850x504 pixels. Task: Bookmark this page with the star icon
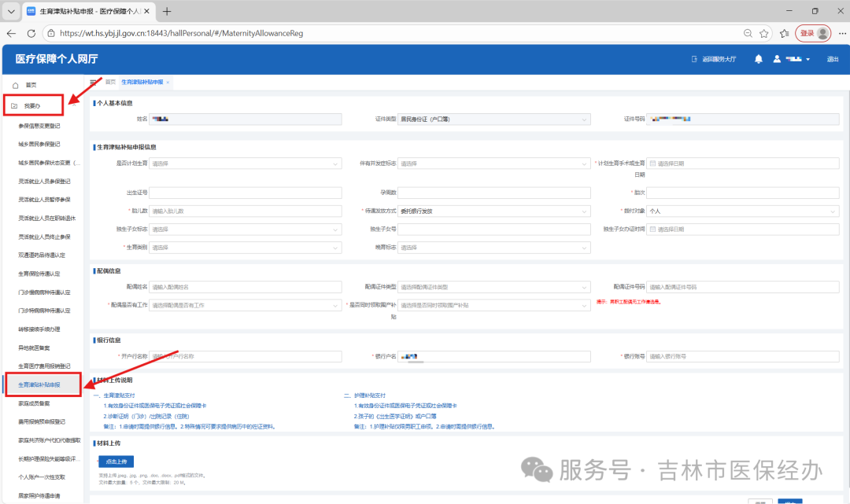(764, 34)
